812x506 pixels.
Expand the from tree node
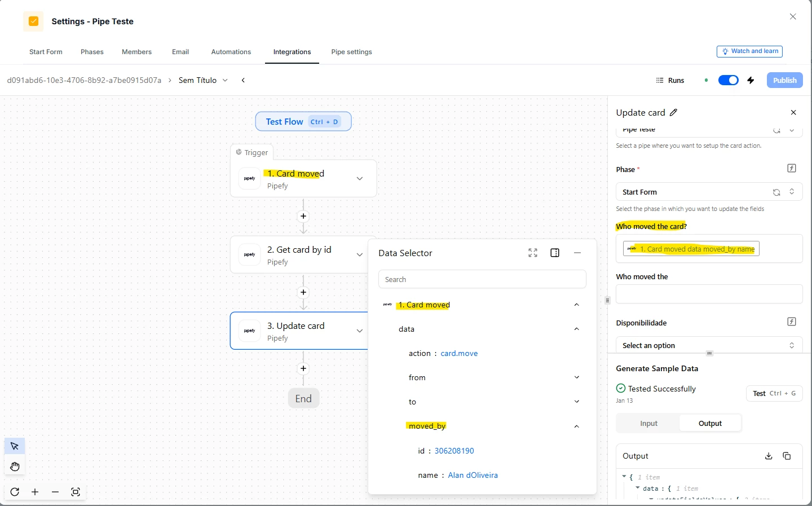576,377
